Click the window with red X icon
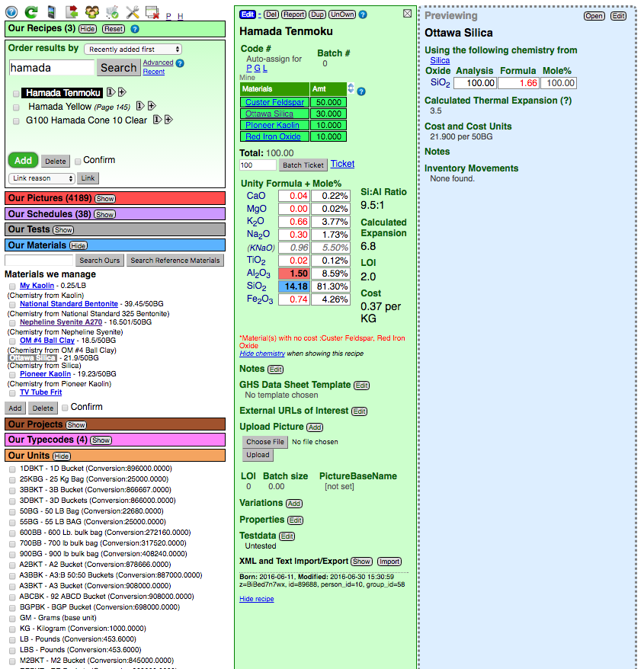The image size is (644, 669). [x=152, y=12]
